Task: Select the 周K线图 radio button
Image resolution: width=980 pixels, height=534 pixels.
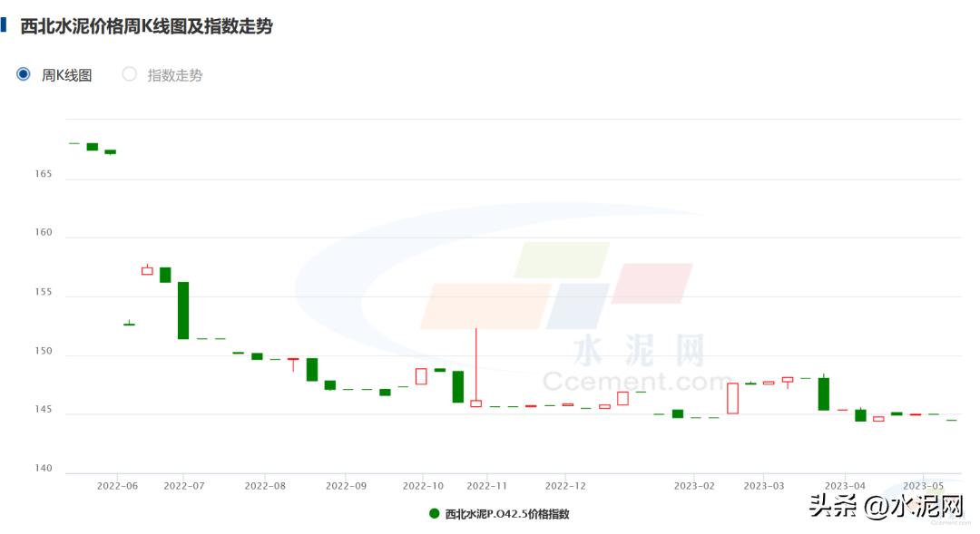Action: pyautogui.click(x=23, y=73)
